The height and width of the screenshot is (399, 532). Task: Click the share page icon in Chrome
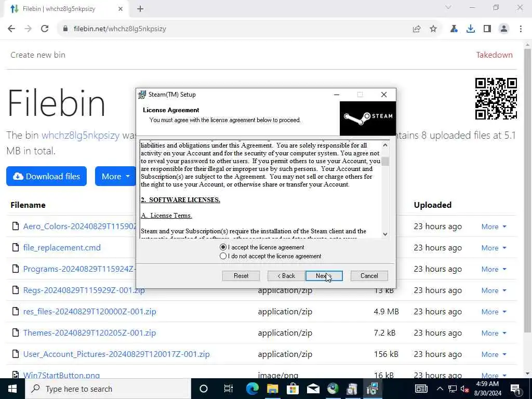[x=417, y=29]
